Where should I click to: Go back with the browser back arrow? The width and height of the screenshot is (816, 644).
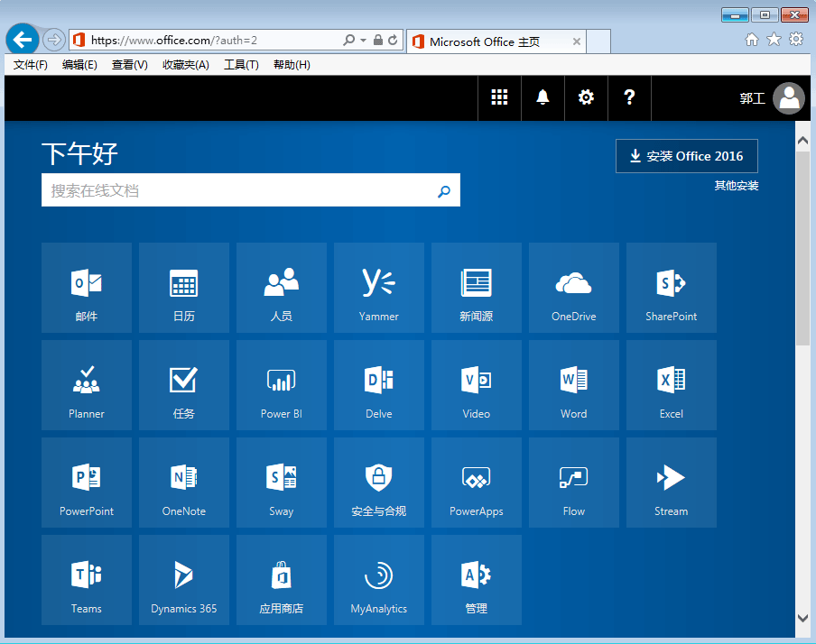tap(23, 40)
